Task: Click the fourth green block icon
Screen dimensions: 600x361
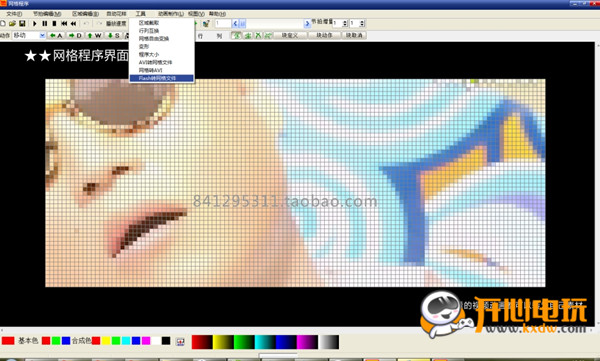Action: click(268, 35)
